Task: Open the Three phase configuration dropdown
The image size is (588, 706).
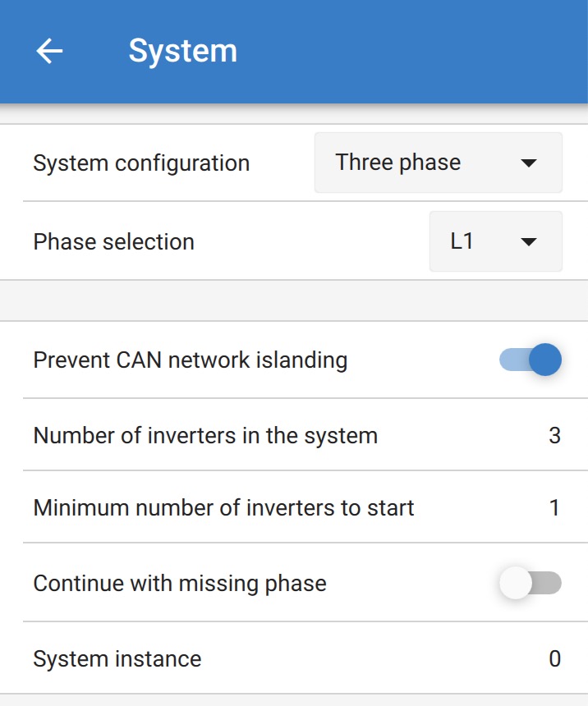Action: coord(438,163)
